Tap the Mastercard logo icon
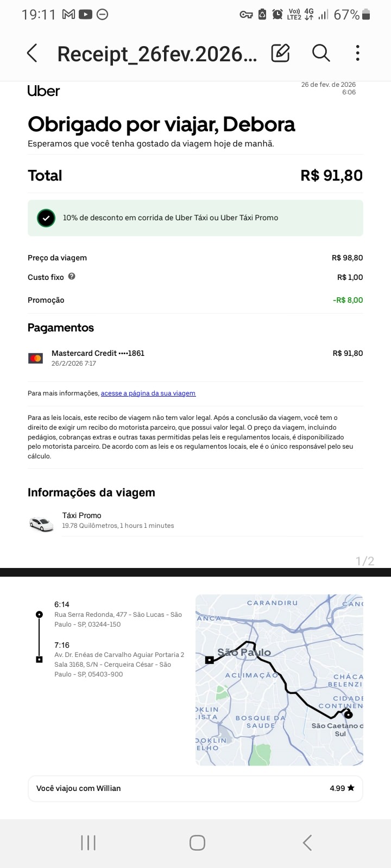 pos(35,358)
